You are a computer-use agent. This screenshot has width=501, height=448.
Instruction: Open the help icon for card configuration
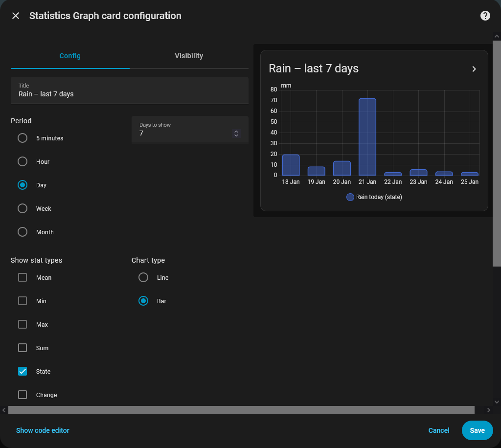[485, 16]
